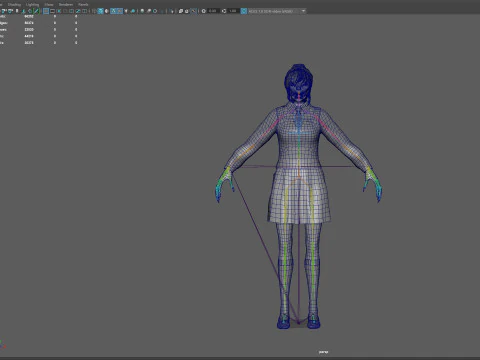Open Camera Attributes from the panel toolbar
The width and height of the screenshot is (480, 360).
pyautogui.click(x=10, y=11)
